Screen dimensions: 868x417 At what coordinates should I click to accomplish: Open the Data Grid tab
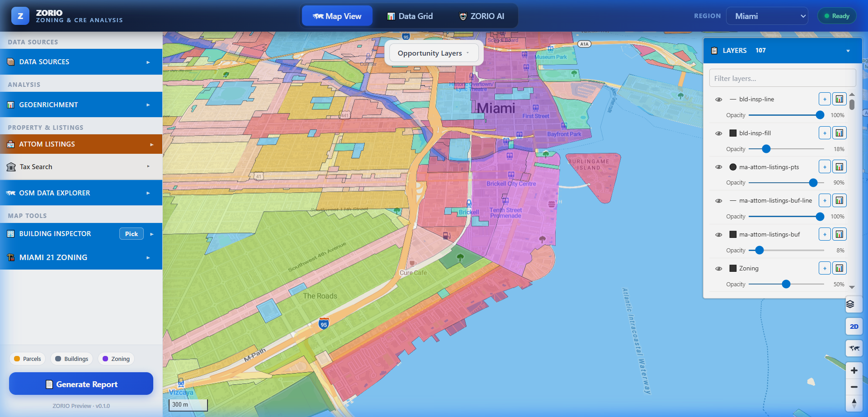pos(410,16)
